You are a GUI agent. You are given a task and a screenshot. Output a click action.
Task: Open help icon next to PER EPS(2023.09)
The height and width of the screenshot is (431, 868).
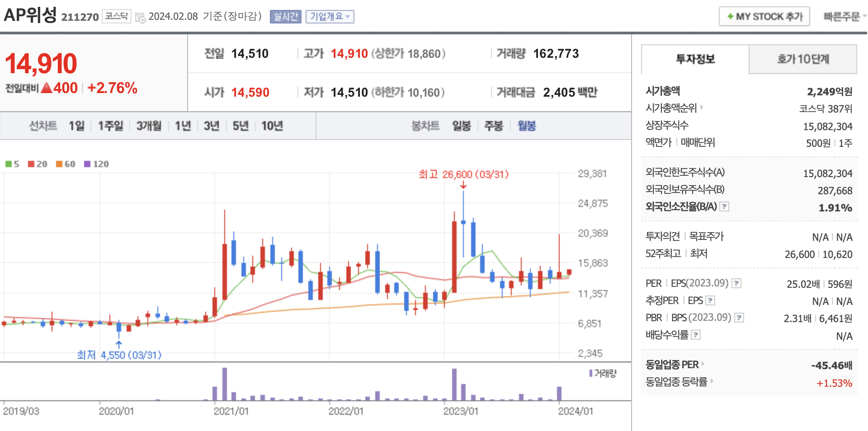point(736,283)
